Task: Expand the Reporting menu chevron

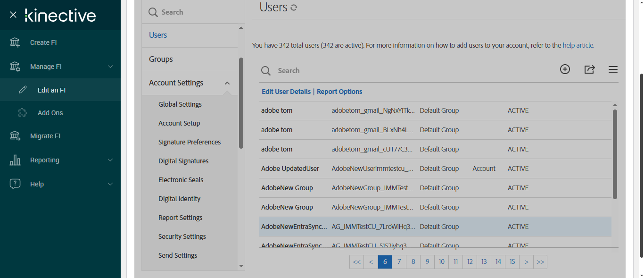Action: pos(110,160)
